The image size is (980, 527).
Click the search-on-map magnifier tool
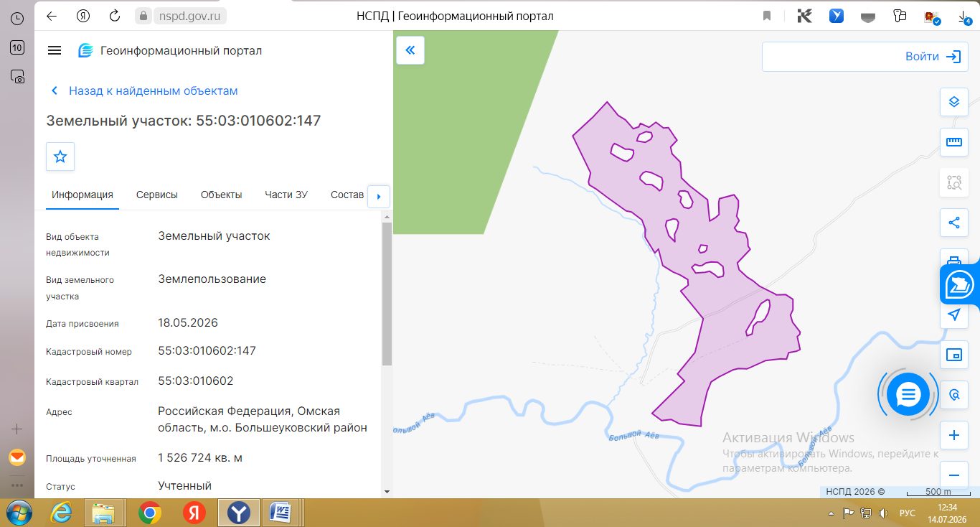tap(954, 395)
